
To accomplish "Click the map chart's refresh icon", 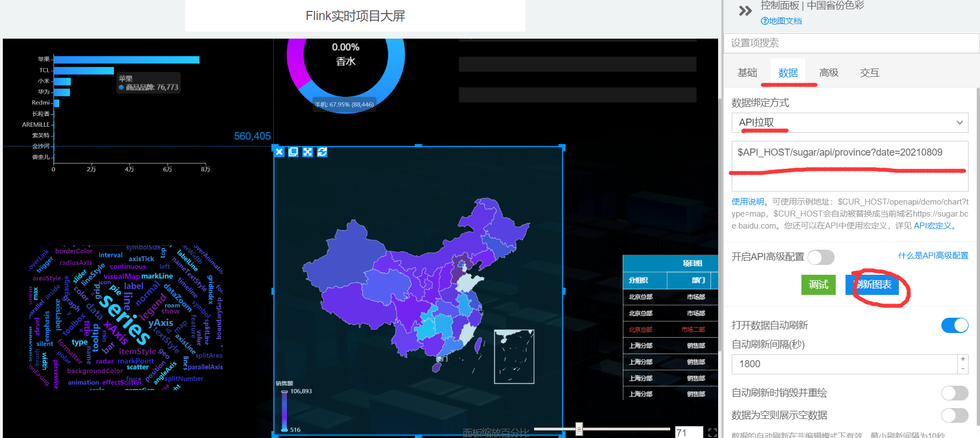I will pyautogui.click(x=322, y=152).
